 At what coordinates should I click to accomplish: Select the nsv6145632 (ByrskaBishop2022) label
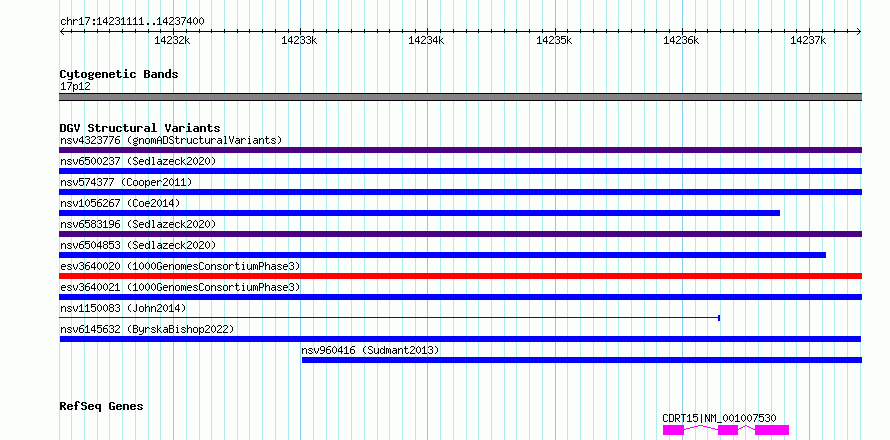pyautogui.click(x=147, y=329)
